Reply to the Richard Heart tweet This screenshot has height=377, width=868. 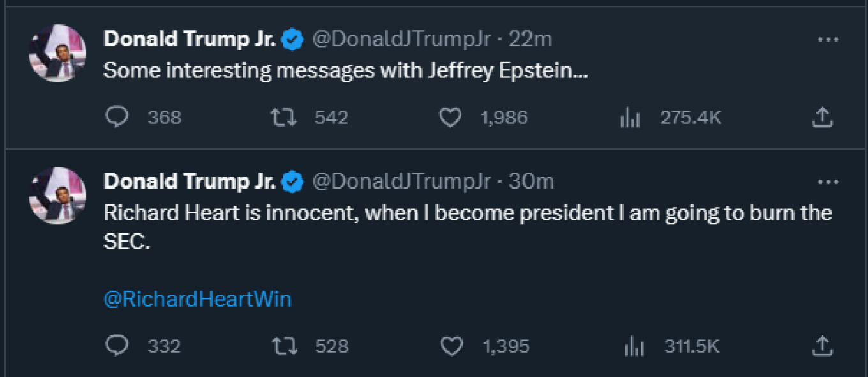coord(117,346)
